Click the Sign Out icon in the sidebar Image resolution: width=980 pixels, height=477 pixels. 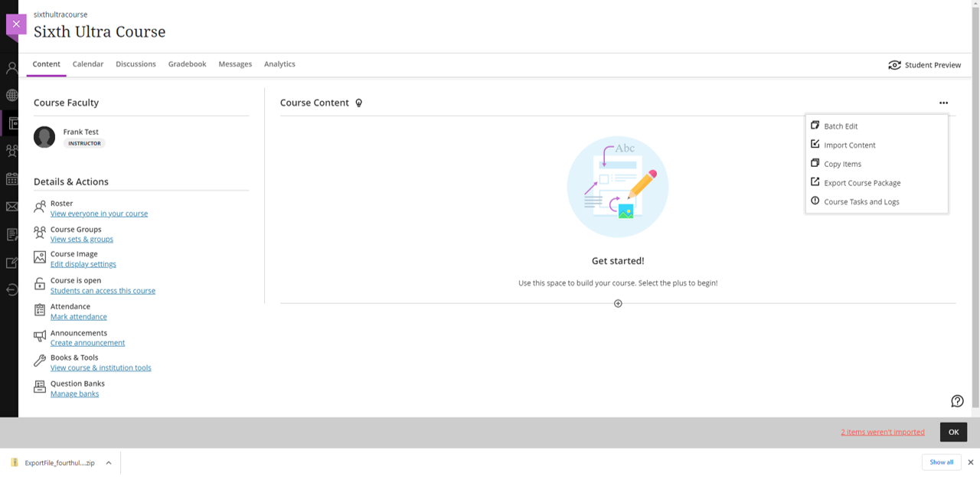[11, 289]
